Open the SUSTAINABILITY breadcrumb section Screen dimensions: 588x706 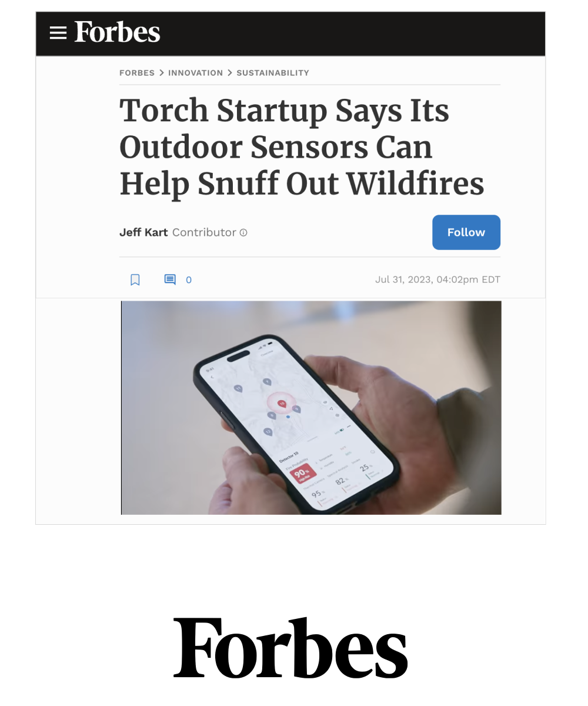(273, 73)
